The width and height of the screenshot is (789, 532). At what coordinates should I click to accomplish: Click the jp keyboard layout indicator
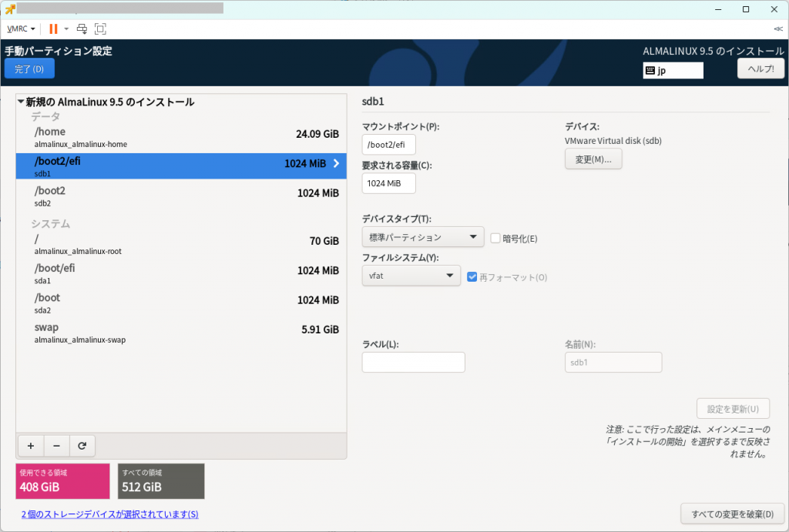coord(673,70)
